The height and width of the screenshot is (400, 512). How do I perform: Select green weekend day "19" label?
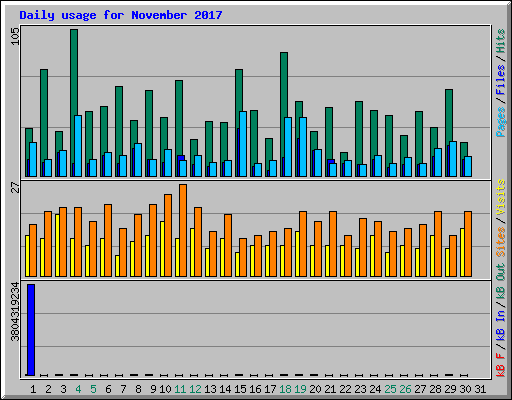[x=300, y=389]
